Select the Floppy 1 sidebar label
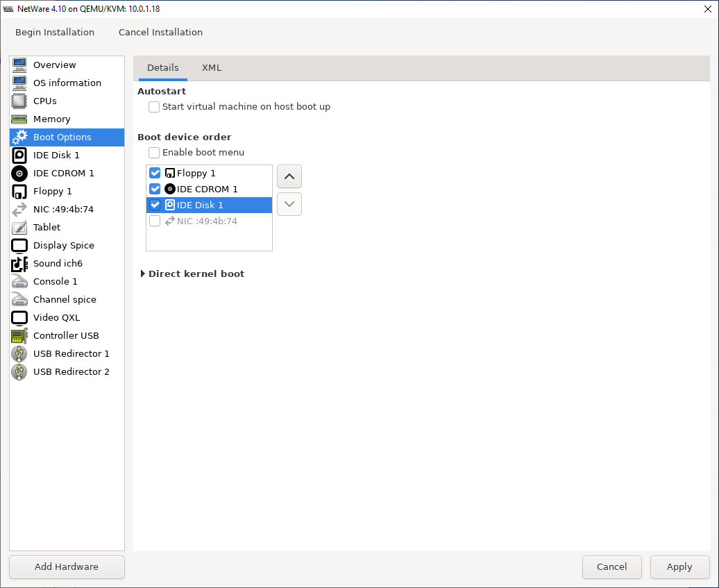719x588 pixels. point(53,192)
